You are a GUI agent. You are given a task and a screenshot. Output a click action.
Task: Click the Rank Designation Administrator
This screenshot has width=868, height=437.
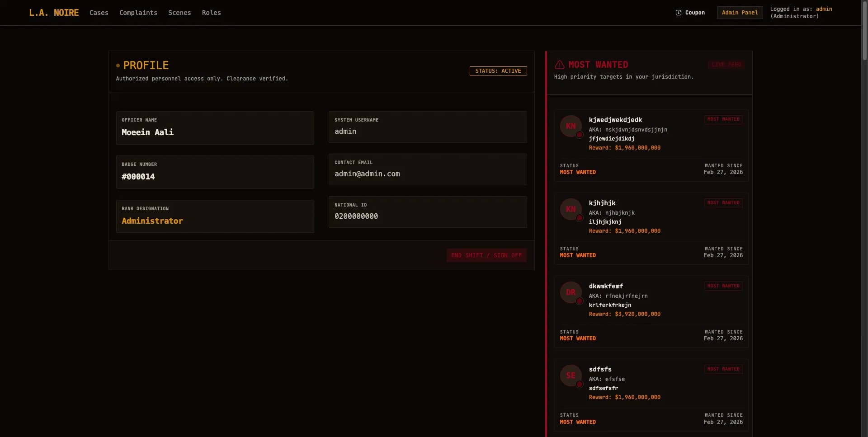(152, 221)
